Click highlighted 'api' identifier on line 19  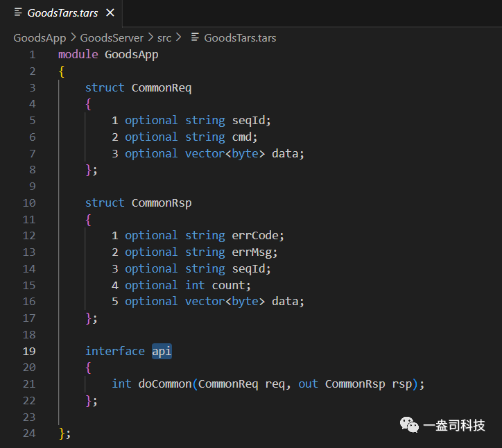162,352
